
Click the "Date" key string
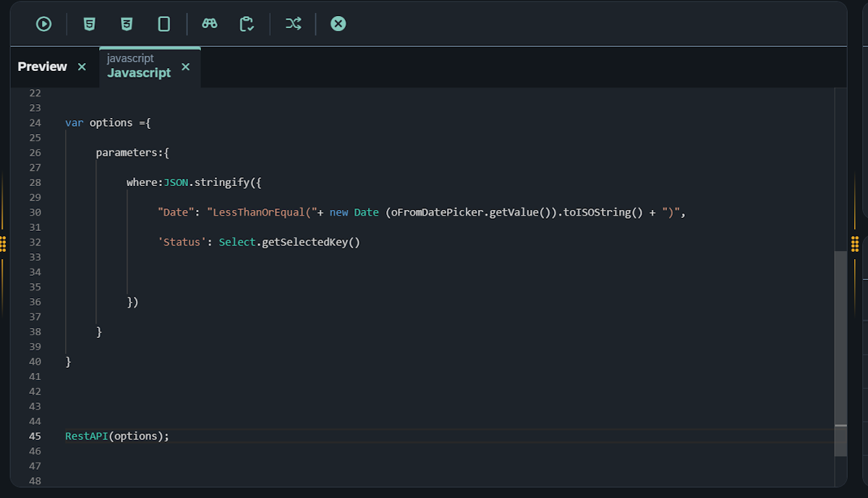[x=176, y=212]
